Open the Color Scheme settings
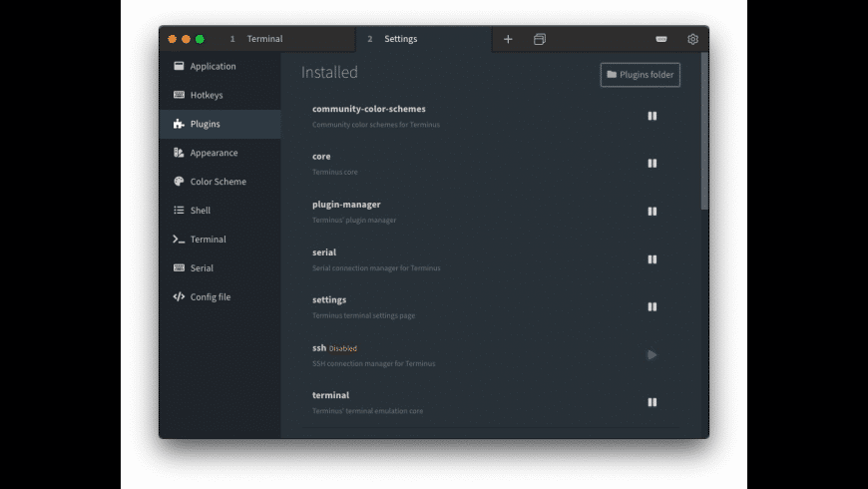Viewport: 868px width, 489px height. tap(219, 181)
